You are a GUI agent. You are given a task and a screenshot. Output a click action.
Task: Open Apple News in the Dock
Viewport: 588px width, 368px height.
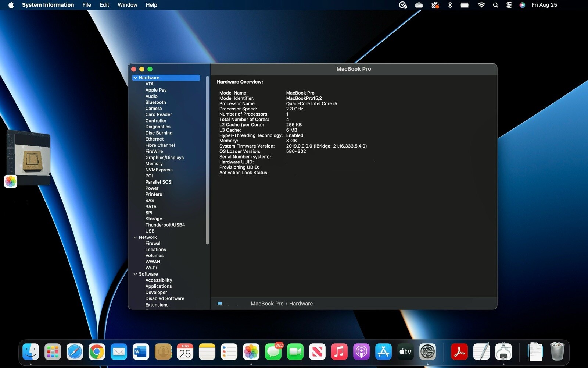(318, 352)
